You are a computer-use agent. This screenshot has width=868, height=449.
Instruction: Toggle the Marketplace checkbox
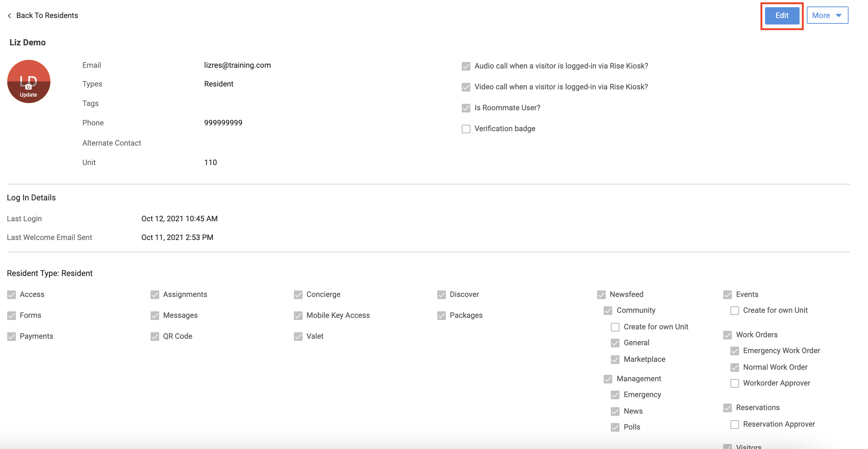615,360
